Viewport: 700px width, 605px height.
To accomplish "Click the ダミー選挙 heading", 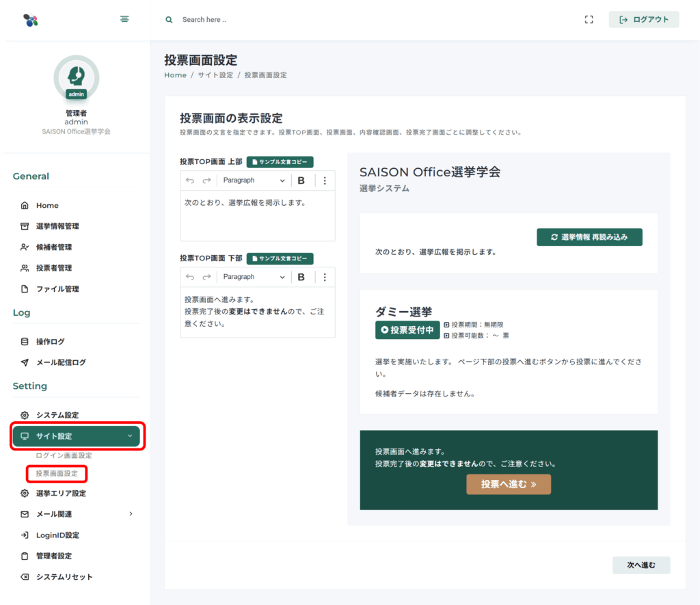I will point(403,312).
